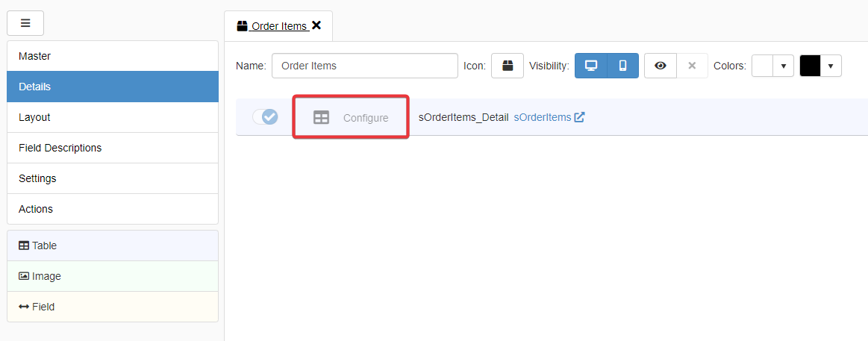The width and height of the screenshot is (868, 341).
Task: Select mobile visibility phone icon
Action: (622, 66)
